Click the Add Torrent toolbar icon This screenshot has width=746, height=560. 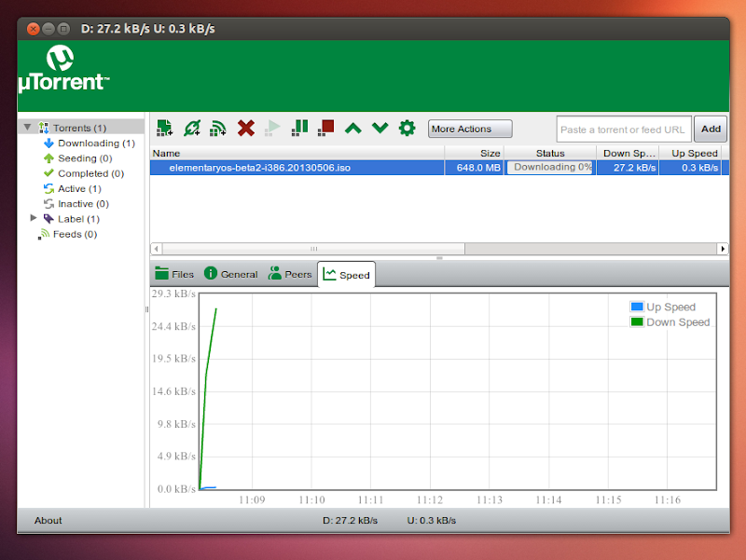pos(164,128)
